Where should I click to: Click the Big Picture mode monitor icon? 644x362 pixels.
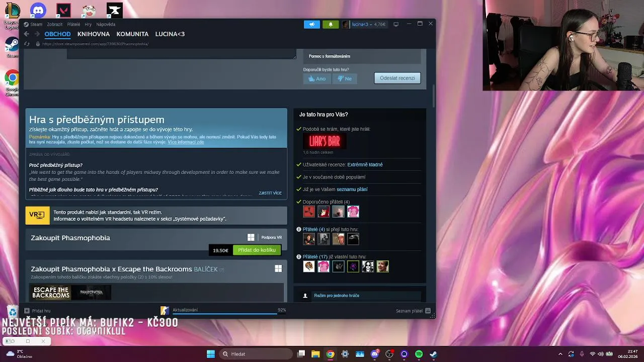point(396,24)
